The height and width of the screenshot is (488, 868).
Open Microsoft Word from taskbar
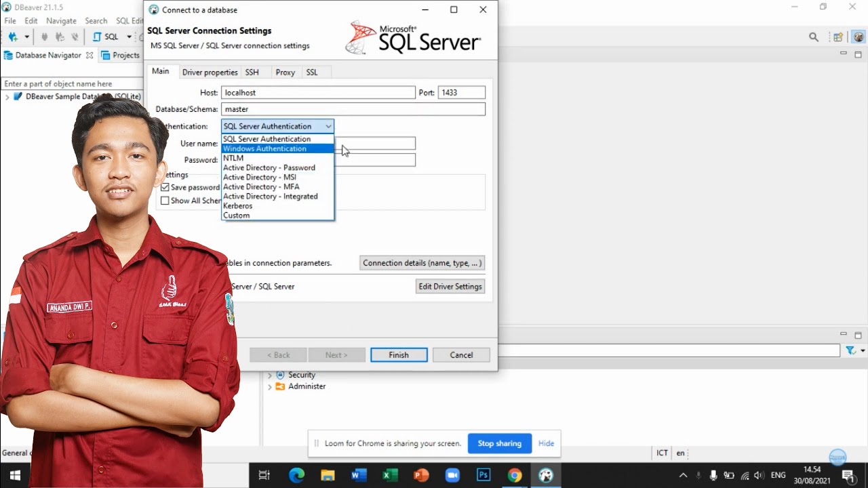coord(359,475)
